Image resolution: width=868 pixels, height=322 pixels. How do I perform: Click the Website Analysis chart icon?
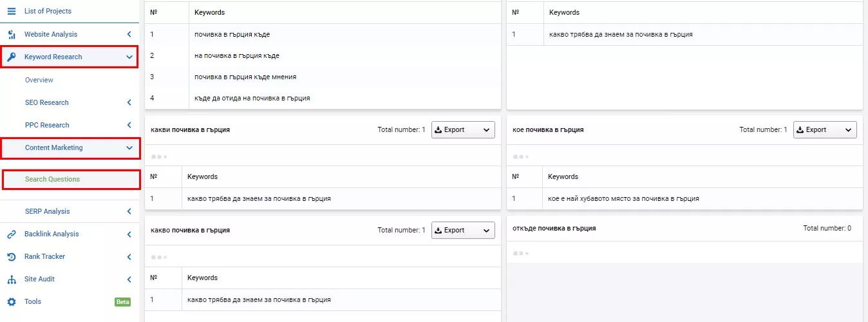11,34
